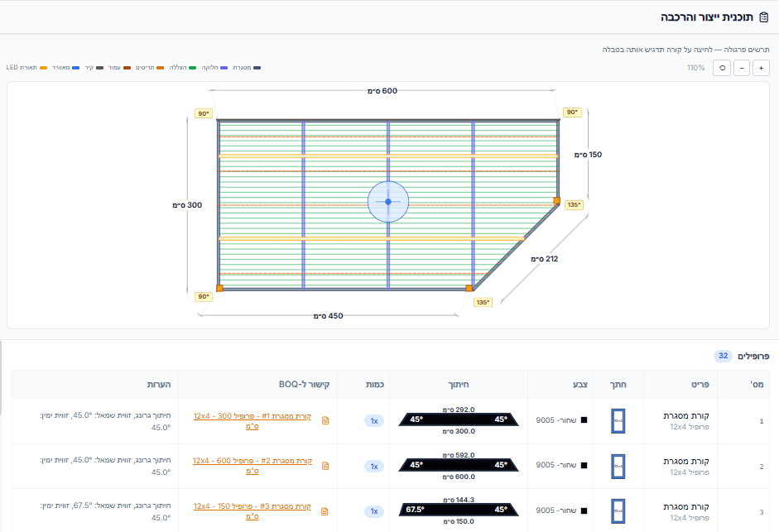Image resolution: width=779 pixels, height=532 pixels.
Task: Click the orange post at the bottom-left corner
Action: pos(219,288)
